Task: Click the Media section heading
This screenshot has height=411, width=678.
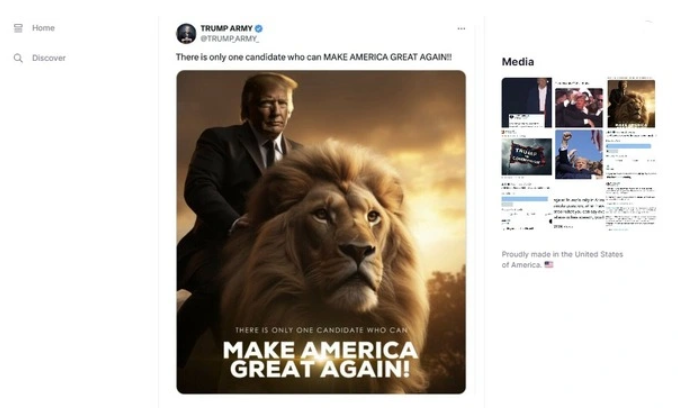Action: pyautogui.click(x=517, y=62)
